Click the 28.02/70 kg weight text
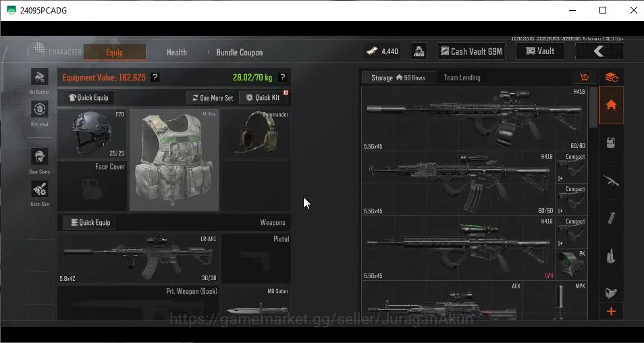This screenshot has height=343, width=644. pyautogui.click(x=252, y=77)
